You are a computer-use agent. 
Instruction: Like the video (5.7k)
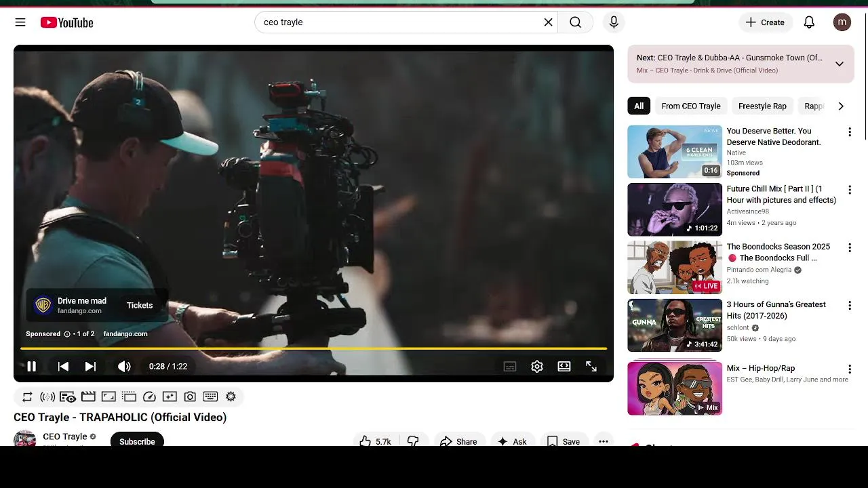click(x=375, y=441)
